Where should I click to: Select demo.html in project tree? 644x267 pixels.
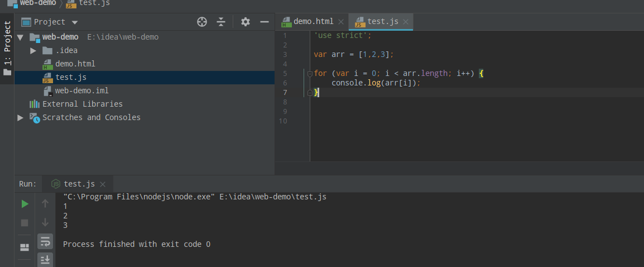click(75, 64)
